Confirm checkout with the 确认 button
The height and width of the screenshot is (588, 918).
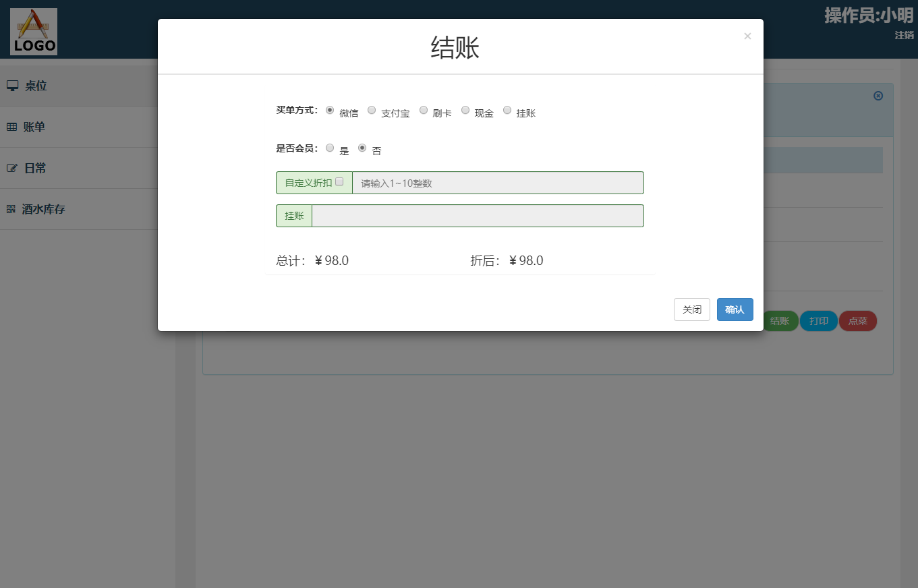point(735,309)
